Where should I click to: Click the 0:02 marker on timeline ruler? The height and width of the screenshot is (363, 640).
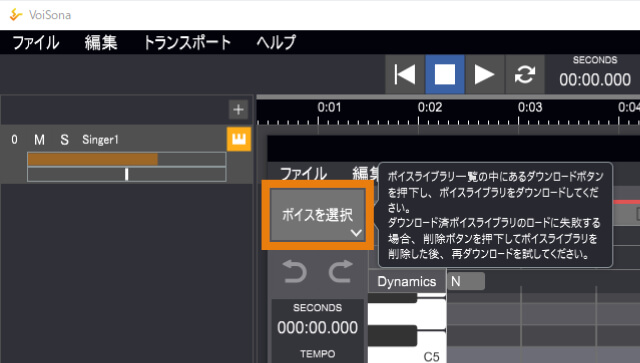coord(430,107)
